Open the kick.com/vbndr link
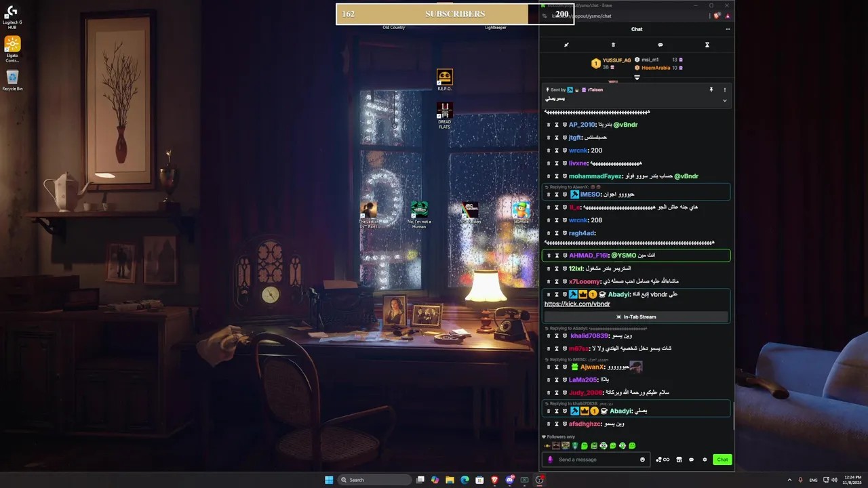This screenshot has width=868, height=488. [577, 304]
